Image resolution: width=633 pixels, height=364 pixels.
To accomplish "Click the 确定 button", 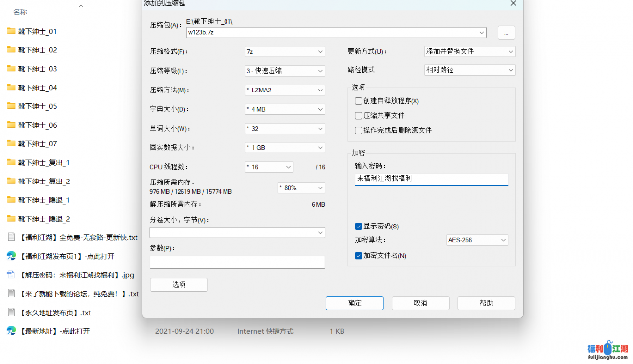I will 355,303.
